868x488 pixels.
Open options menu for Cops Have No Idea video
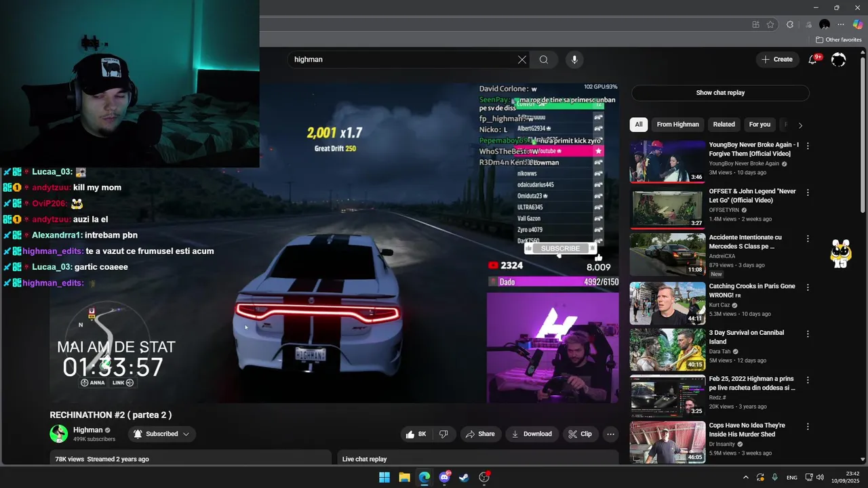(x=808, y=426)
